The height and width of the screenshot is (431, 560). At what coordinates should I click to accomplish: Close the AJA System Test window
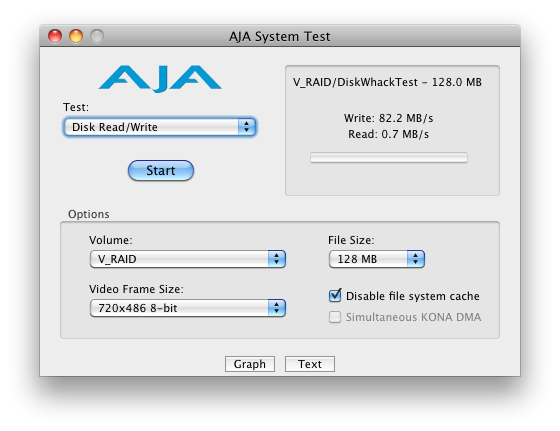[x=55, y=36]
